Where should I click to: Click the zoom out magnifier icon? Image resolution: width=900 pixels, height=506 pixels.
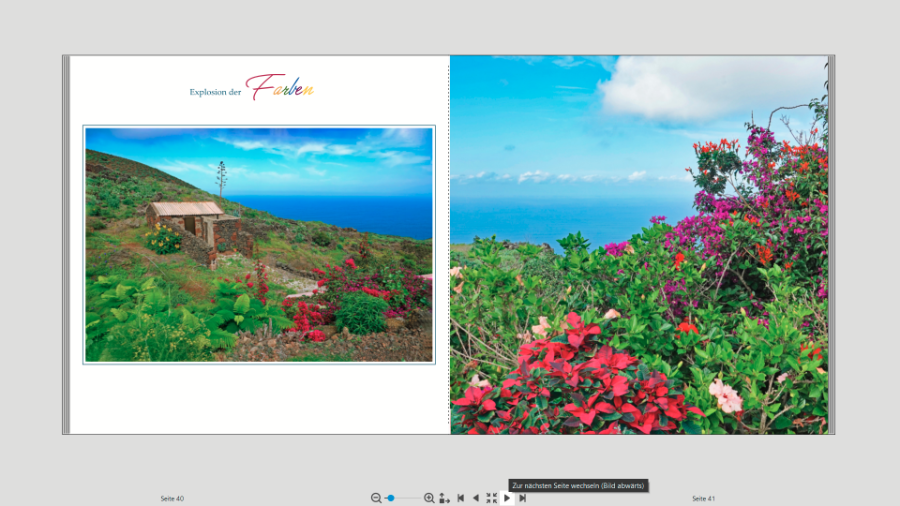376,498
